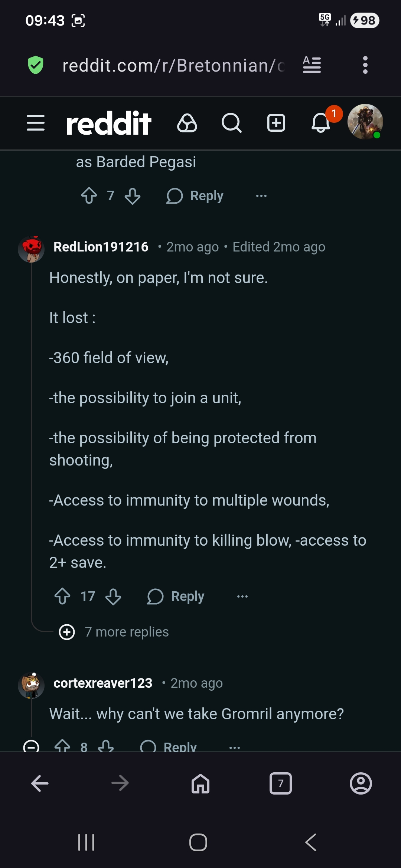Reply to RedLion191216's comment
Image resolution: width=401 pixels, height=868 pixels.
pyautogui.click(x=176, y=596)
